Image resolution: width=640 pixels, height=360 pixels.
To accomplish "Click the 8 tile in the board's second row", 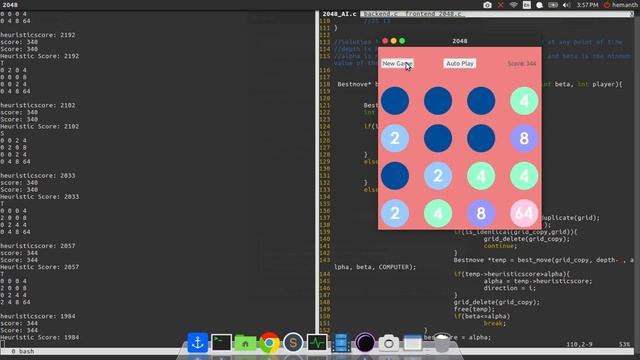I will (x=524, y=138).
